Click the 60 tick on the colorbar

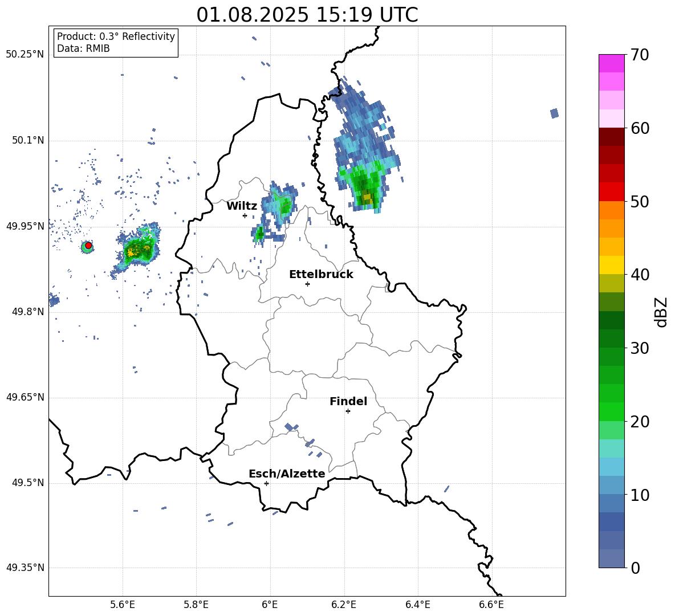tap(640, 128)
